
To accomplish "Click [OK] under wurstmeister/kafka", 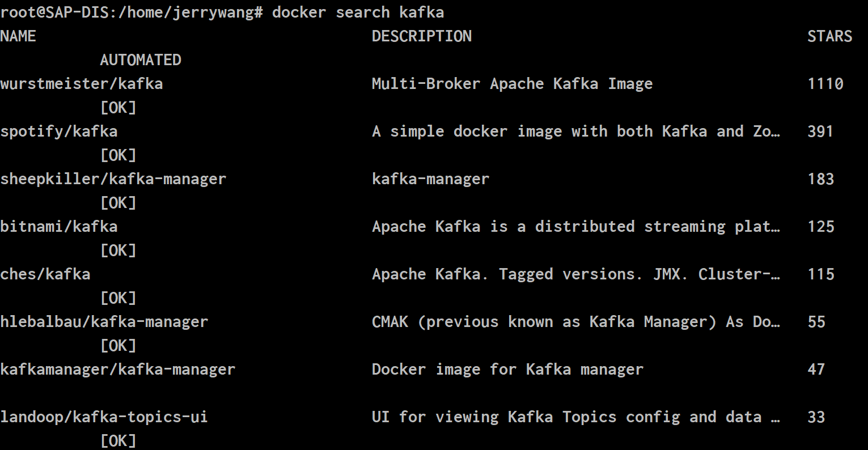I will tap(118, 108).
